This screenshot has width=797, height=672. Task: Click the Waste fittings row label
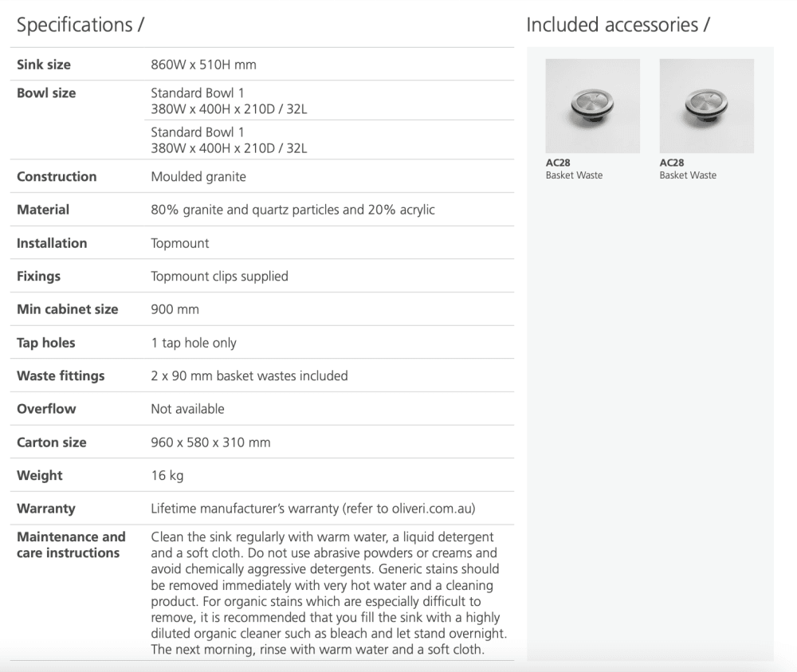(x=61, y=375)
